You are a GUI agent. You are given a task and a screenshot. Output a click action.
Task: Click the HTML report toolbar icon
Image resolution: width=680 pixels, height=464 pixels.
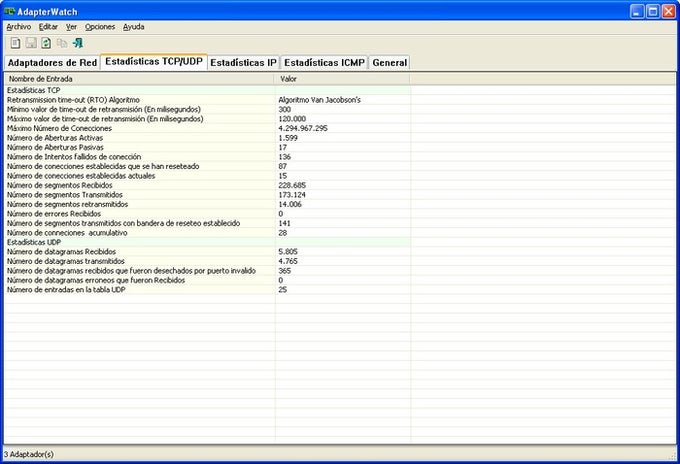click(x=15, y=43)
